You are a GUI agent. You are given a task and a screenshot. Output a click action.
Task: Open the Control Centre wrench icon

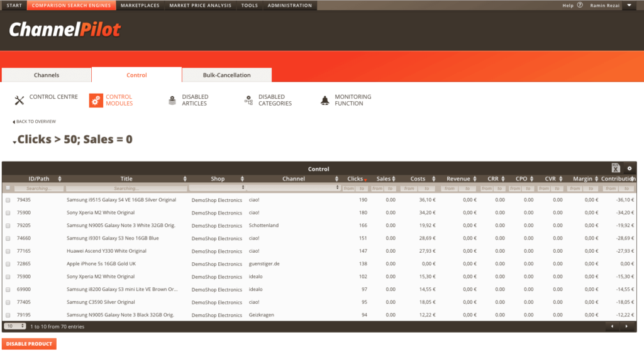pyautogui.click(x=19, y=100)
